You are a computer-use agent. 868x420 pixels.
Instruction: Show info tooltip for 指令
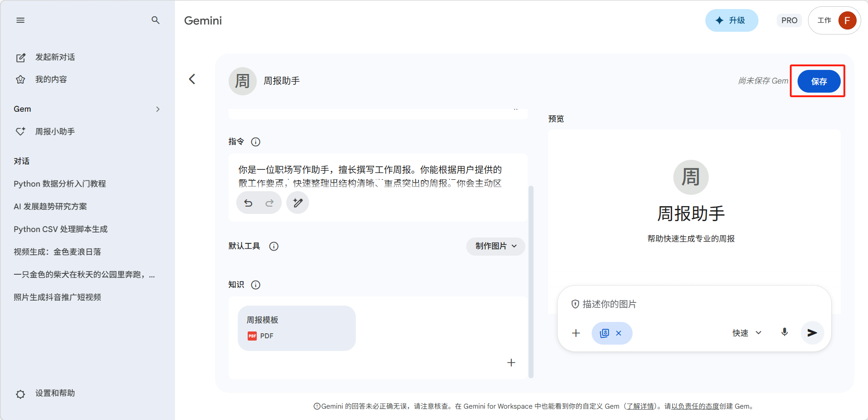click(256, 142)
